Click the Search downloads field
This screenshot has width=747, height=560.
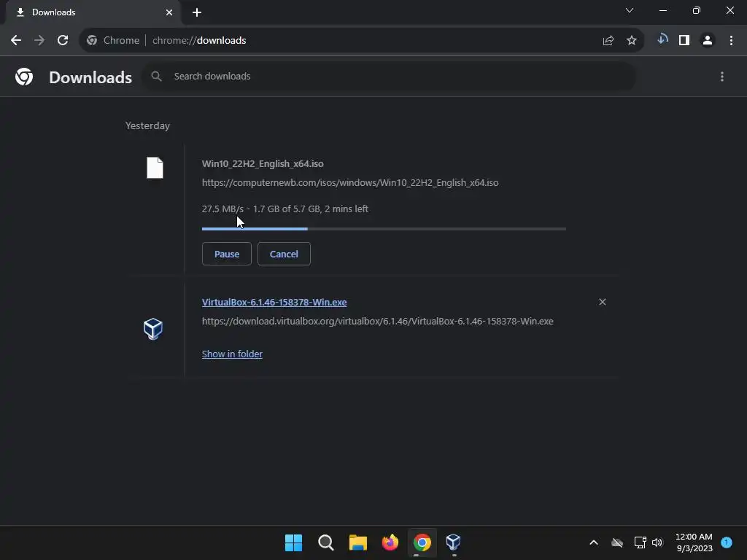(x=390, y=76)
